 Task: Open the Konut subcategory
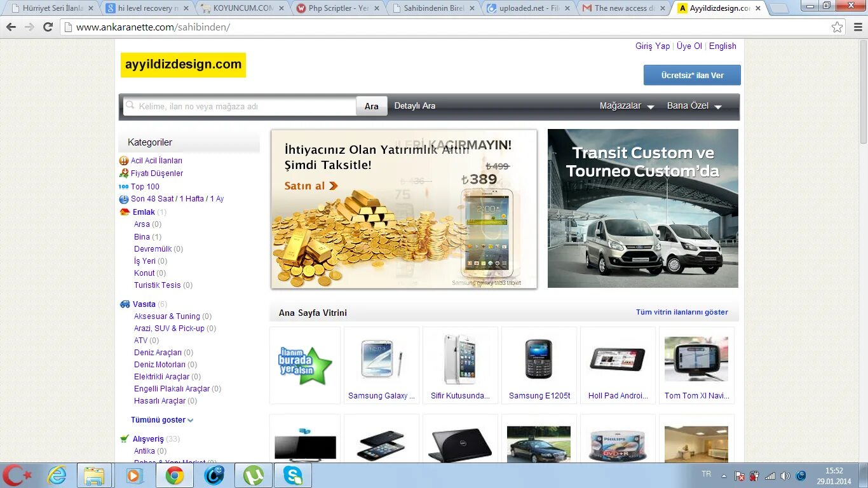144,273
